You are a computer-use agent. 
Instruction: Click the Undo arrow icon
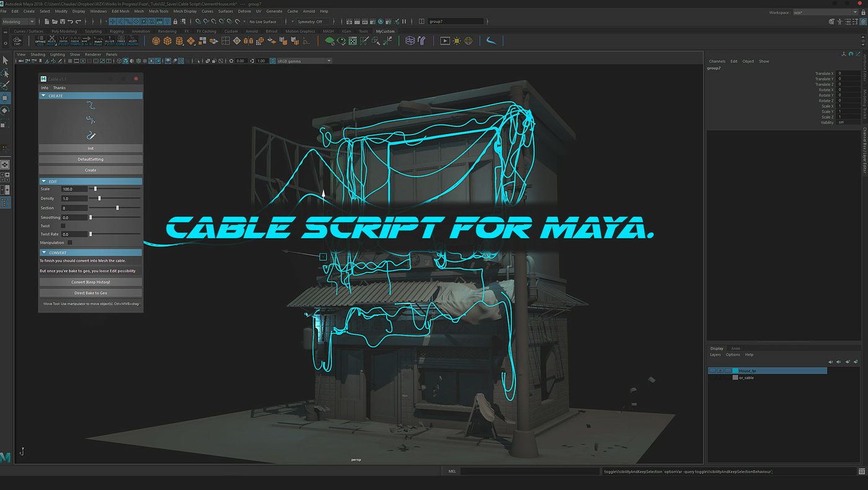[69, 22]
